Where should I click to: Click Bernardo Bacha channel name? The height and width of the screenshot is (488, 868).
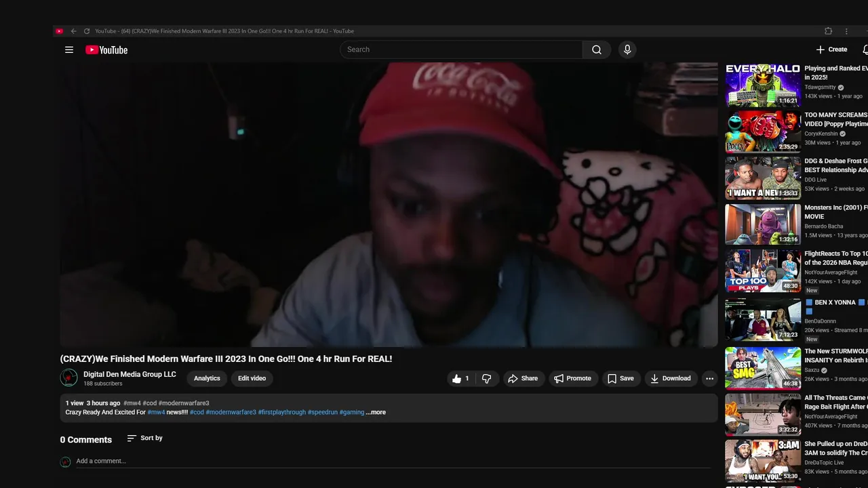tap(824, 226)
